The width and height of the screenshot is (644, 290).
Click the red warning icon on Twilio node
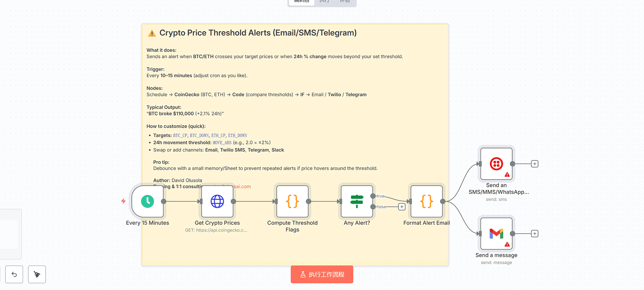click(x=507, y=175)
